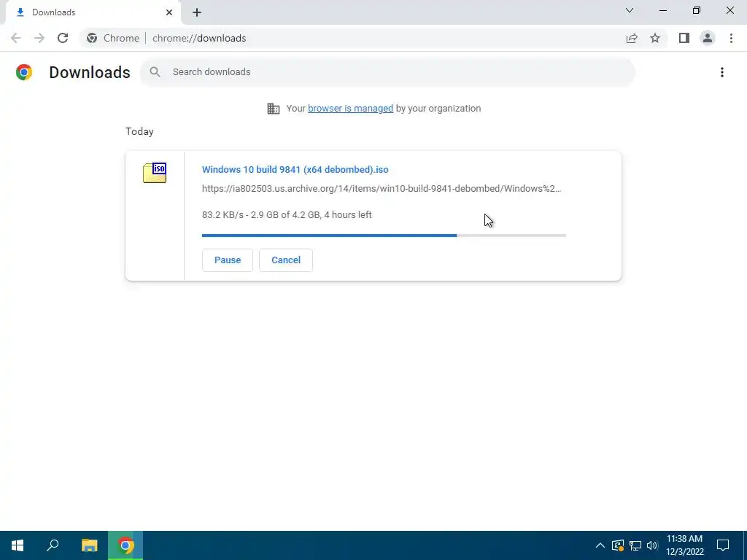747x560 pixels.
Task: Click the browser back arrow
Action: tap(16, 38)
